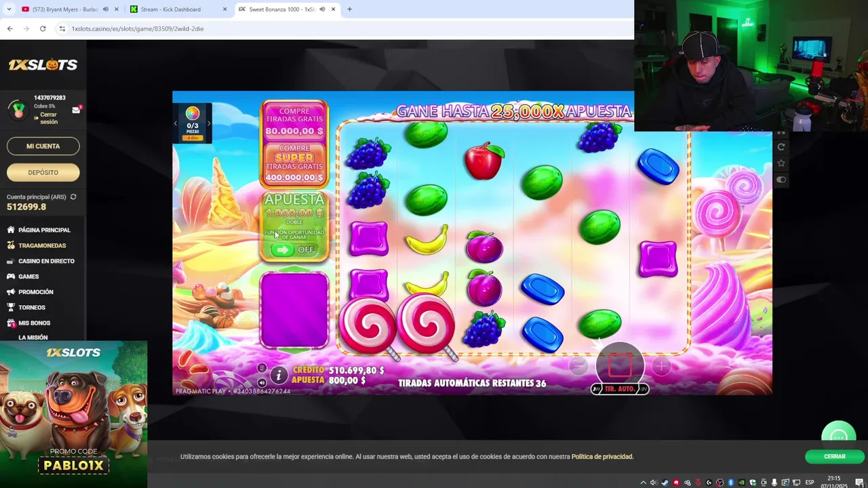
Task: Click the DEPÓSITO button
Action: pos(43,172)
